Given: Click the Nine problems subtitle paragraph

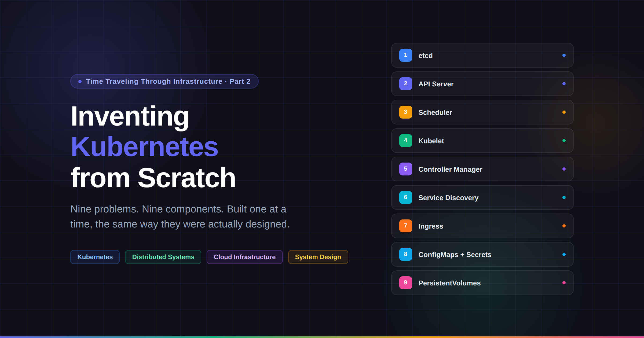Looking at the screenshot, I should point(180,216).
